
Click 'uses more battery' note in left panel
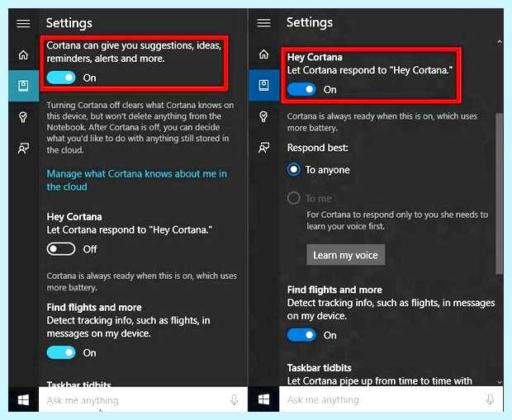point(141,281)
